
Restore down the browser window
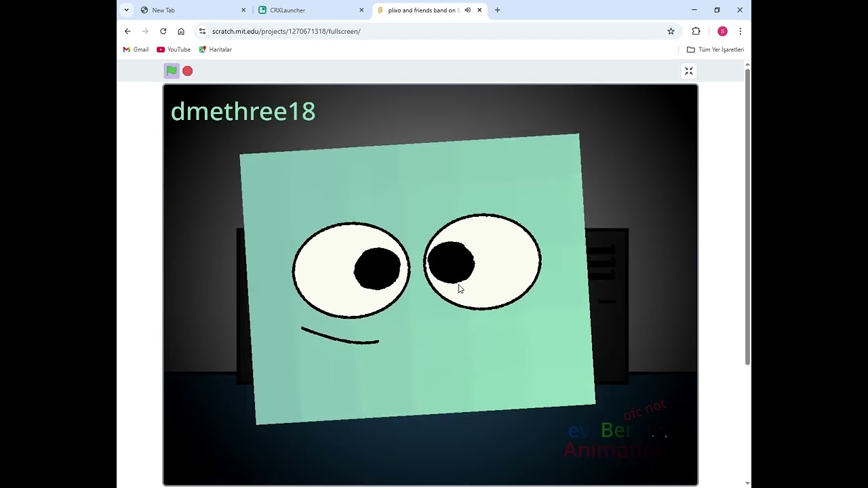[x=717, y=10]
